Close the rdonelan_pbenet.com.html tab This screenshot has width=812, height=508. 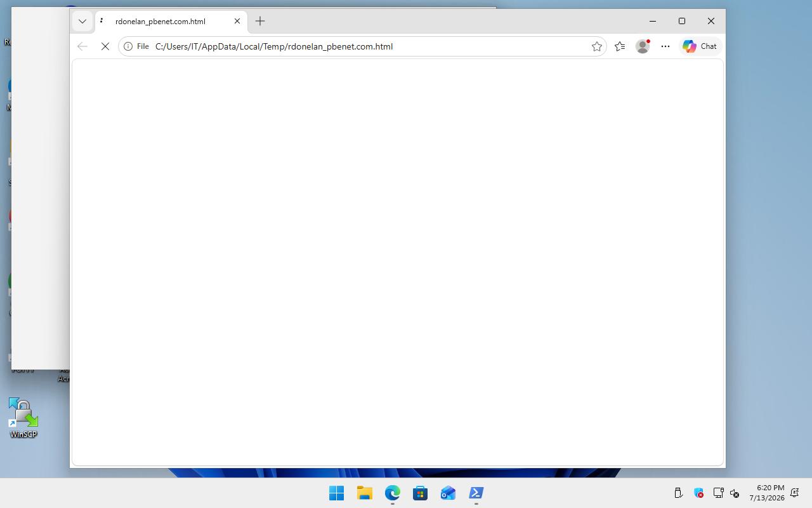[x=237, y=21]
